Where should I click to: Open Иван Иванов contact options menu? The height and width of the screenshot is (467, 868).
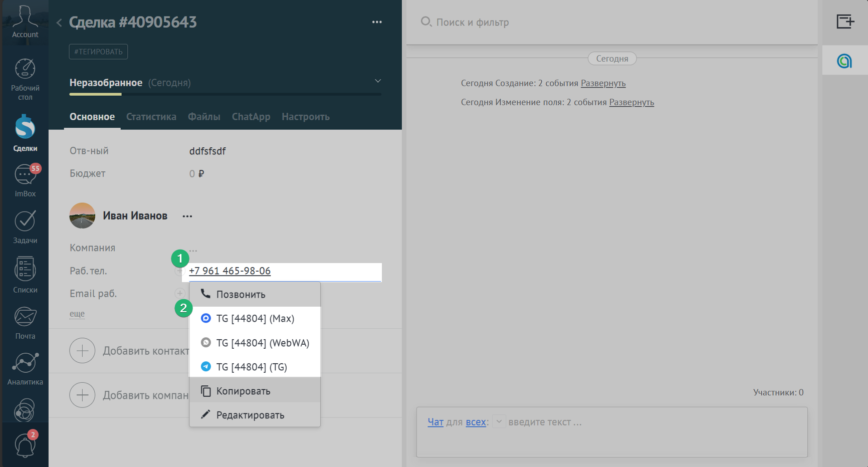point(187,216)
